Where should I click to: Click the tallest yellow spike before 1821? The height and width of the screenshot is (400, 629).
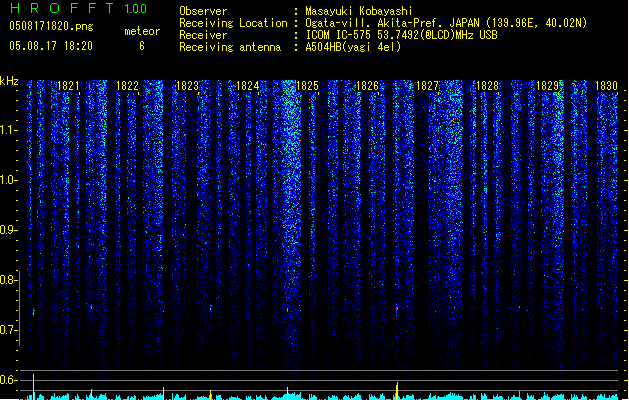point(33,387)
